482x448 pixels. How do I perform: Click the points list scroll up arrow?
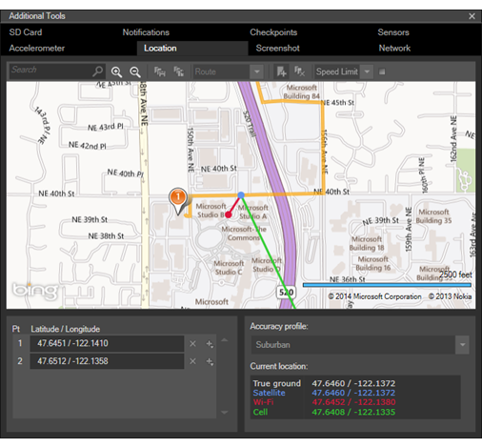pos(225,340)
